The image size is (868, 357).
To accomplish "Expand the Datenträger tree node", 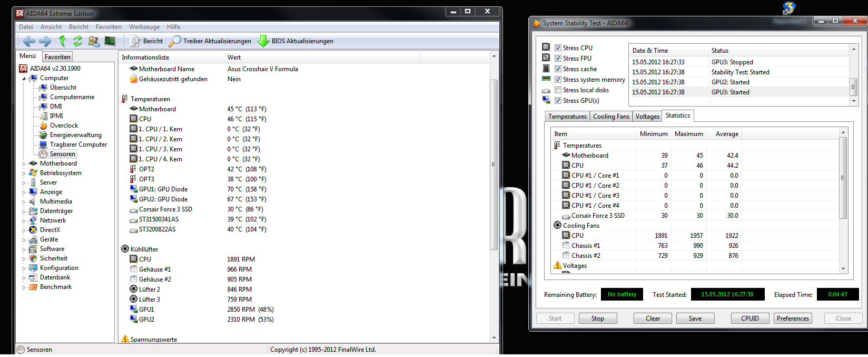I will pyautogui.click(x=24, y=211).
